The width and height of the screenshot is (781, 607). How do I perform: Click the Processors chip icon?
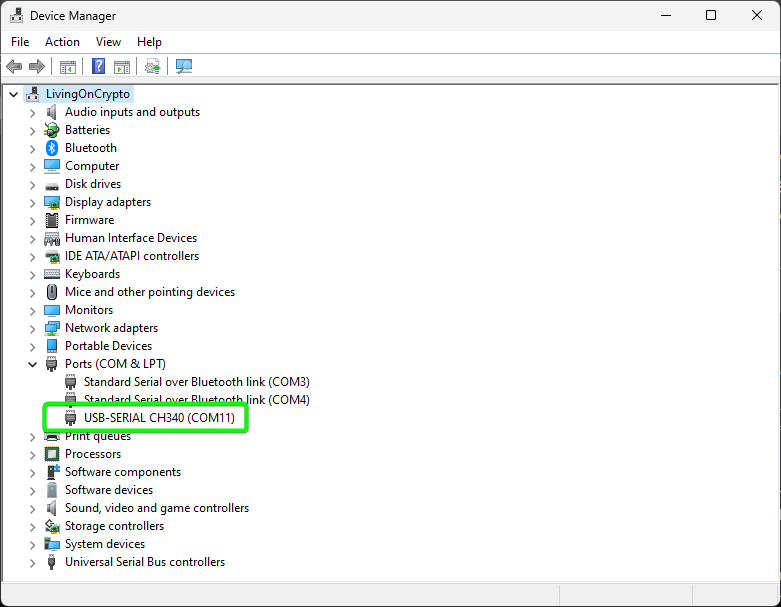52,454
